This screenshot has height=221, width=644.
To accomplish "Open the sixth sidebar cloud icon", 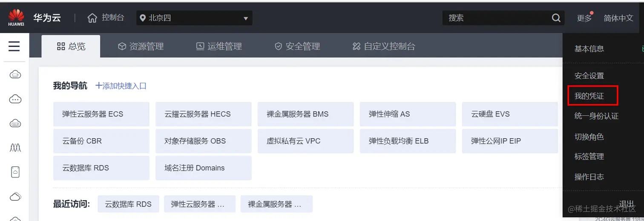I will [x=15, y=197].
